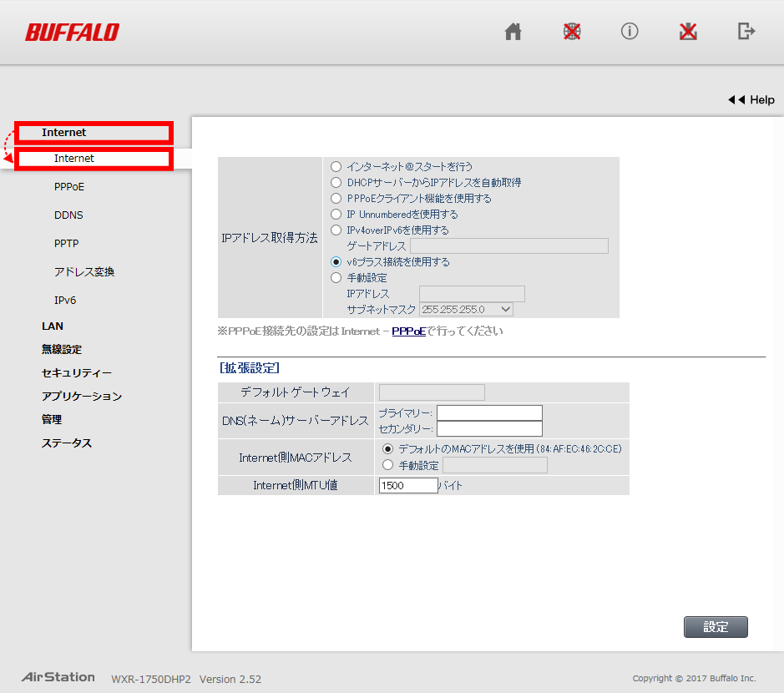784x693 pixels.
Task: Click the firmware update notification icon
Action: tap(688, 32)
